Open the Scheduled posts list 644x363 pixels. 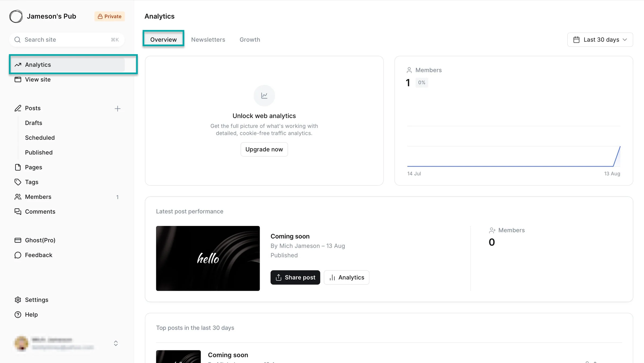click(x=40, y=138)
